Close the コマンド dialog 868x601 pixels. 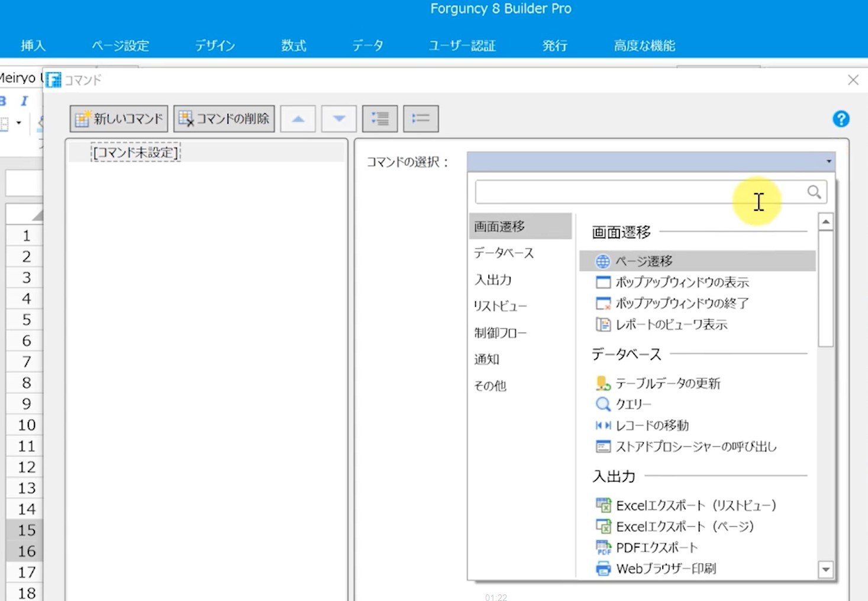tap(853, 80)
